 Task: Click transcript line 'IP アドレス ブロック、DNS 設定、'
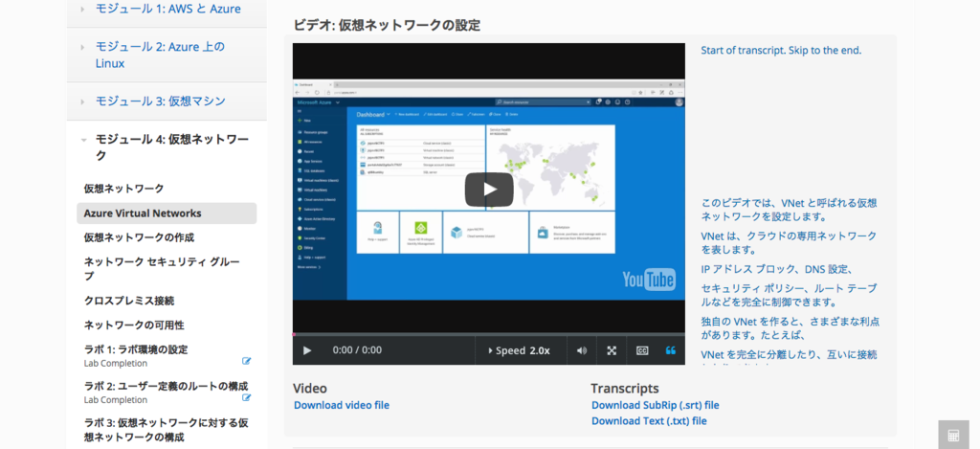click(x=777, y=270)
